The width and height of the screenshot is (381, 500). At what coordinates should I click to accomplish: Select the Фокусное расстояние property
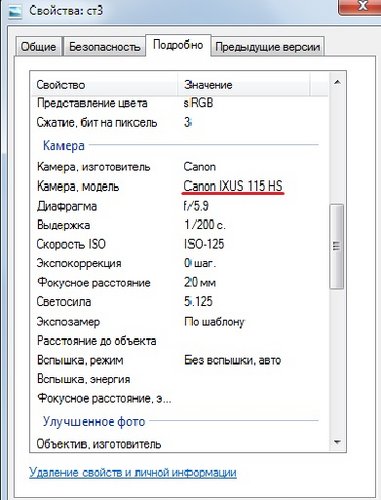[94, 283]
